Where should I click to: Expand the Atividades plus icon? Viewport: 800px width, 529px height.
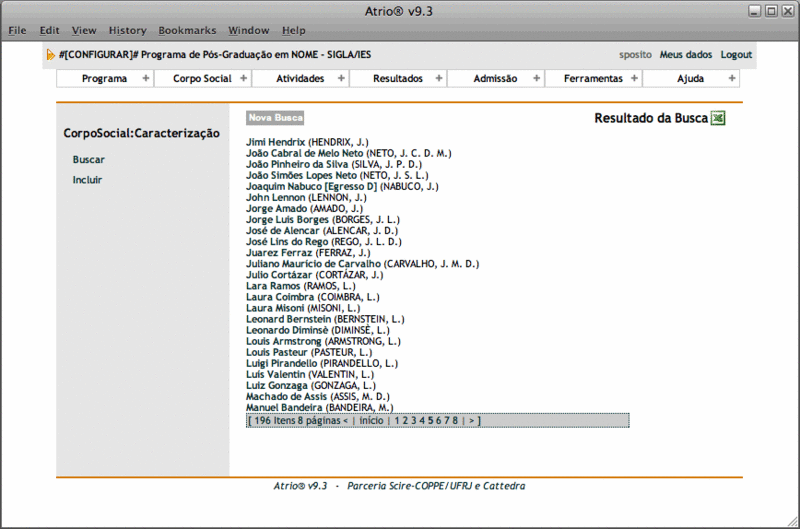341,78
